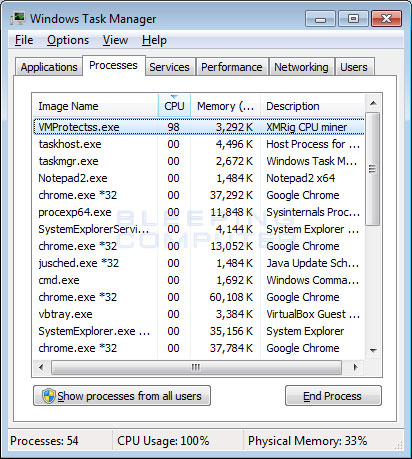Click the VirtualBox Guest description

(313, 314)
